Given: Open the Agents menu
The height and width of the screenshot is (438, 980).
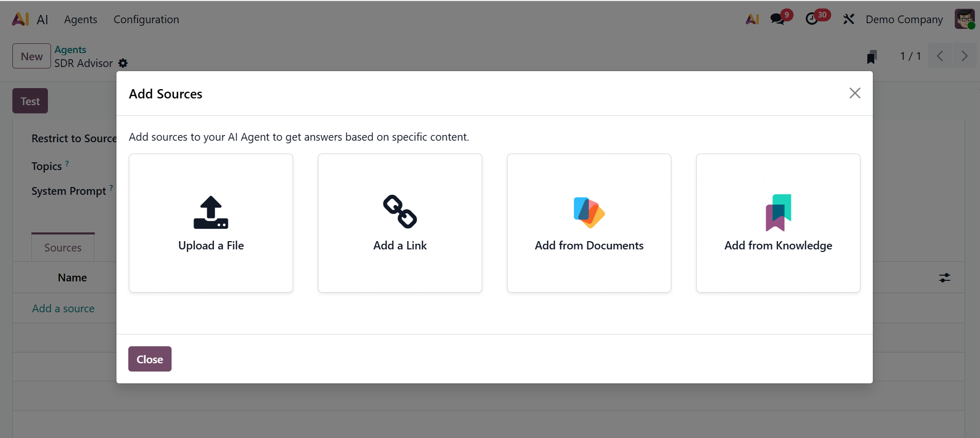Looking at the screenshot, I should [x=80, y=20].
